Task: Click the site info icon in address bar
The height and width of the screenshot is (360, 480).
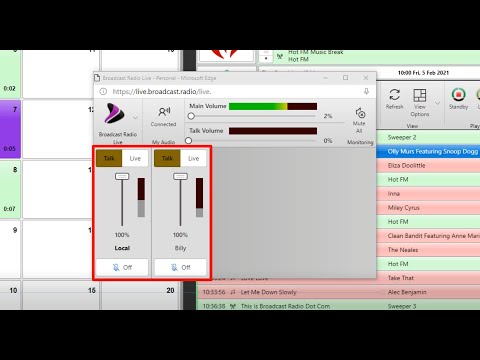Action: (x=103, y=91)
